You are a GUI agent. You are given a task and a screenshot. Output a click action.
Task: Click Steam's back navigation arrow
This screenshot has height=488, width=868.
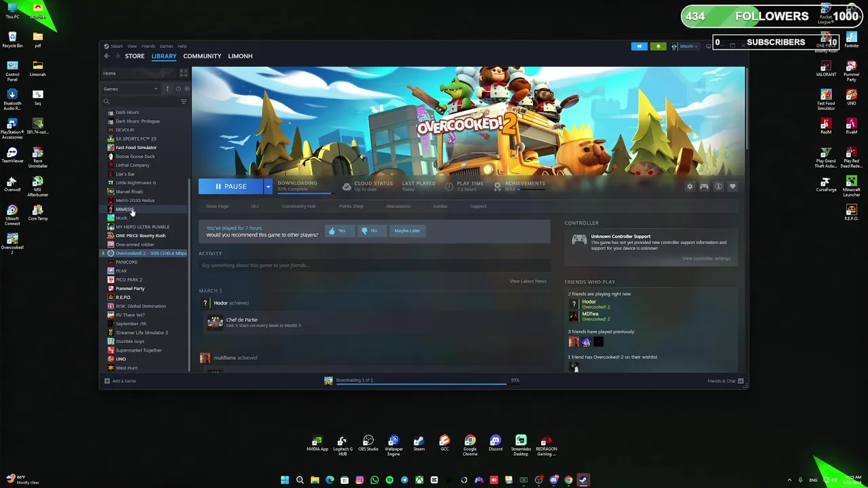(106, 56)
